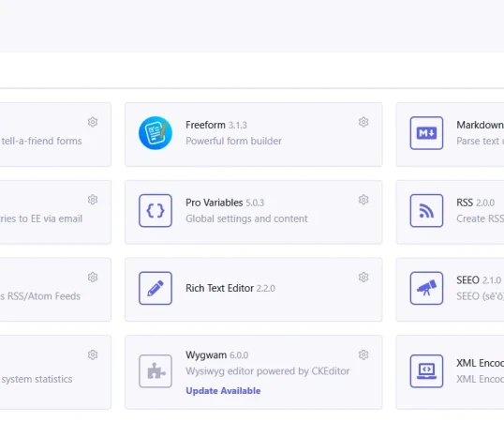Viewport: 504px width, 422px height.
Task: Open settings gear on EE via email card
Action: (93, 200)
